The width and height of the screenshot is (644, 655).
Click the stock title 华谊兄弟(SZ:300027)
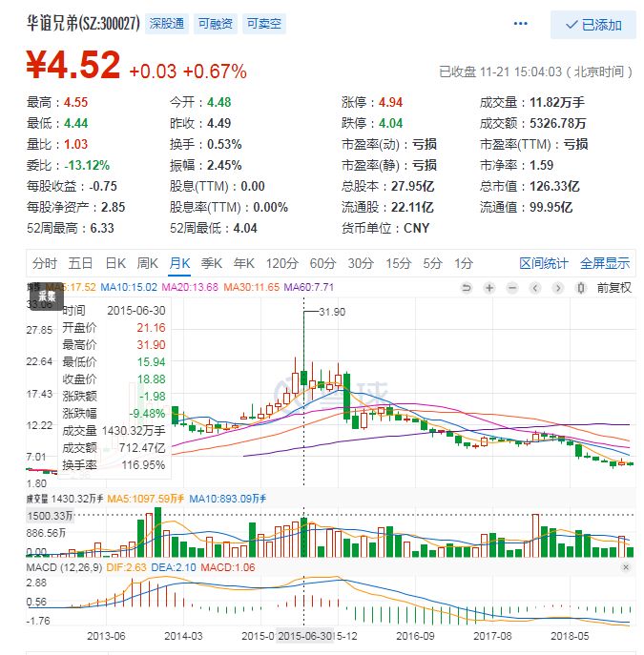[83, 24]
